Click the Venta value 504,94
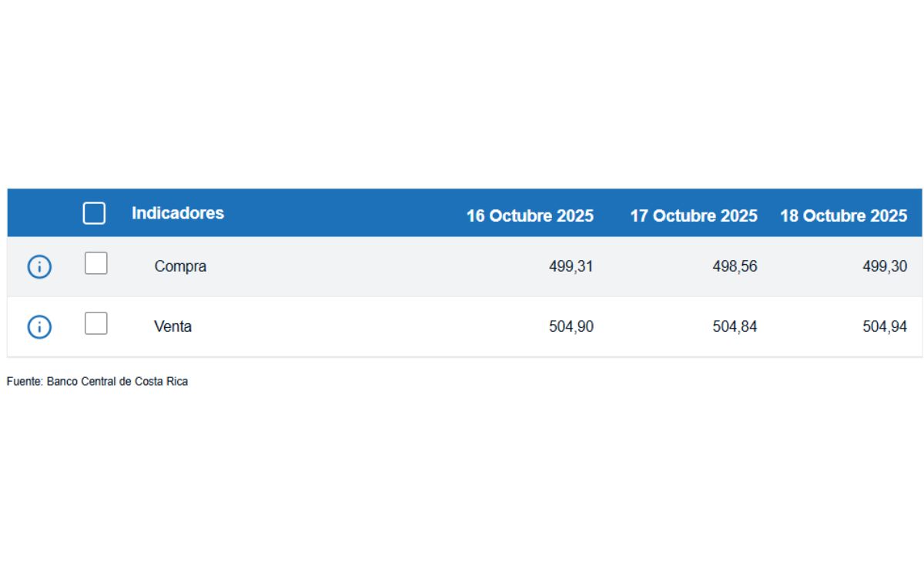 pos(884,326)
